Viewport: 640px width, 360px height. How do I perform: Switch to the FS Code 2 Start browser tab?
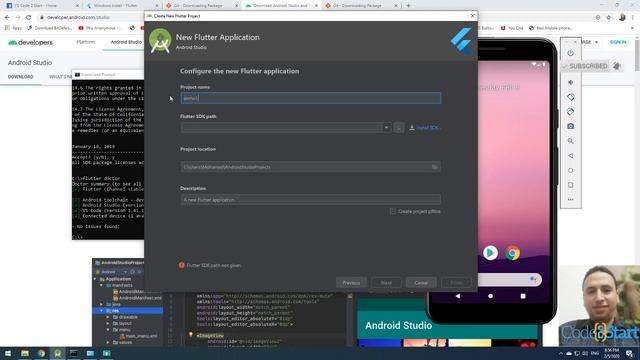pos(41,6)
